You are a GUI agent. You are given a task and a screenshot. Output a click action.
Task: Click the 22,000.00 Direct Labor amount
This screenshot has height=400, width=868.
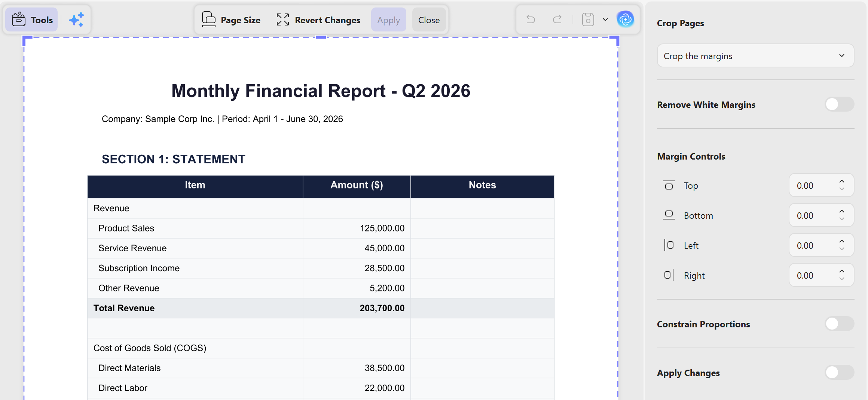pyautogui.click(x=385, y=388)
